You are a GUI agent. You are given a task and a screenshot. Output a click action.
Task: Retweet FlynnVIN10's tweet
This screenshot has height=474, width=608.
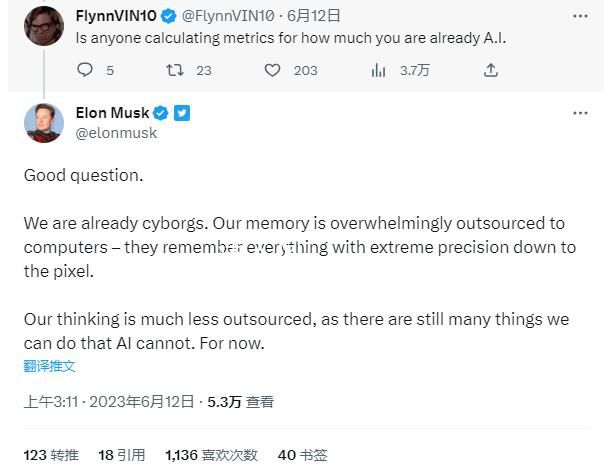click(x=175, y=70)
